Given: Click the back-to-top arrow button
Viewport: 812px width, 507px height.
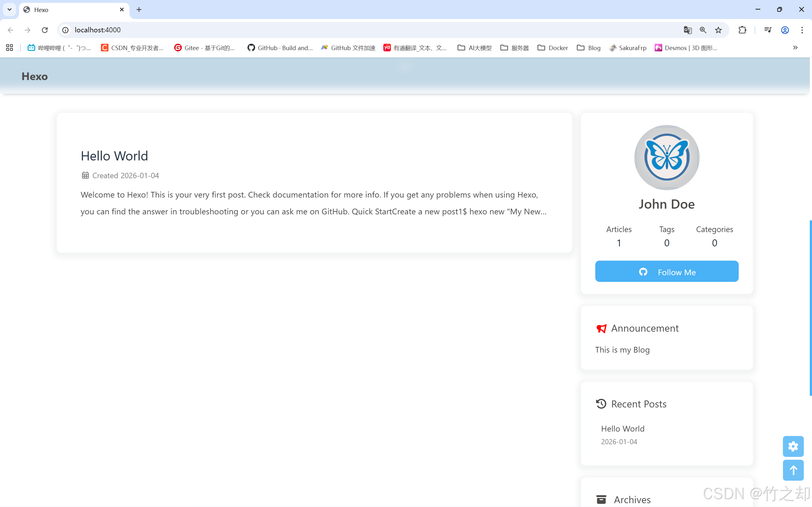Looking at the screenshot, I should pyautogui.click(x=793, y=470).
